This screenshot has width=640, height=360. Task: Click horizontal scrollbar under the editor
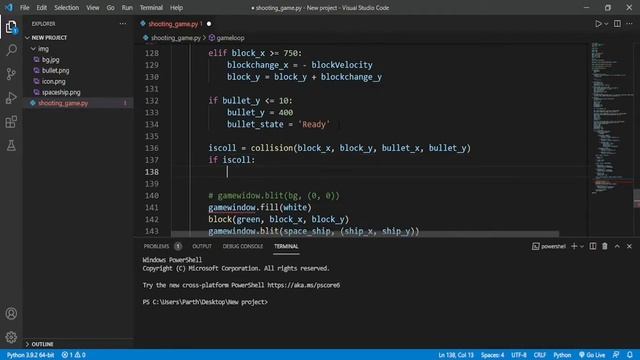coord(364,234)
